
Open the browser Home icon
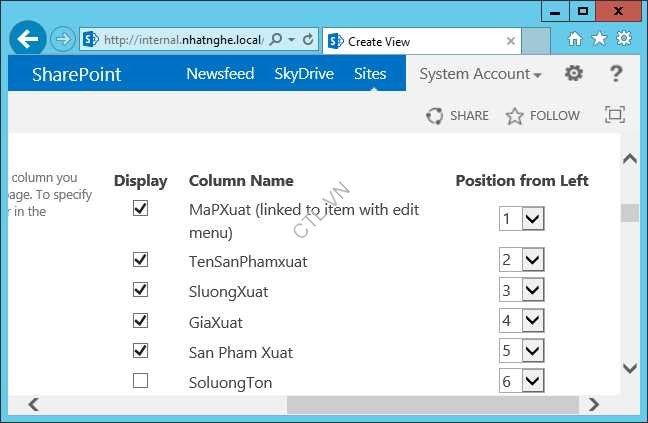575,39
